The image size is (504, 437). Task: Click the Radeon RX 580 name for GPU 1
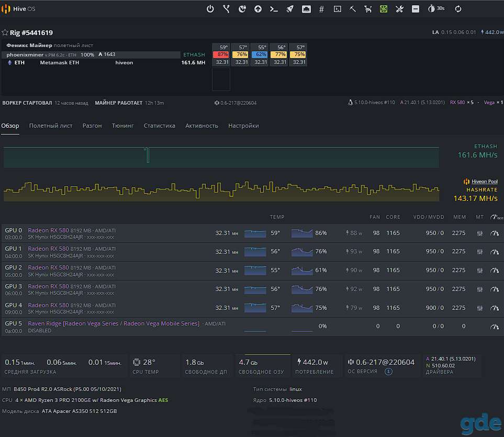pyautogui.click(x=48, y=249)
